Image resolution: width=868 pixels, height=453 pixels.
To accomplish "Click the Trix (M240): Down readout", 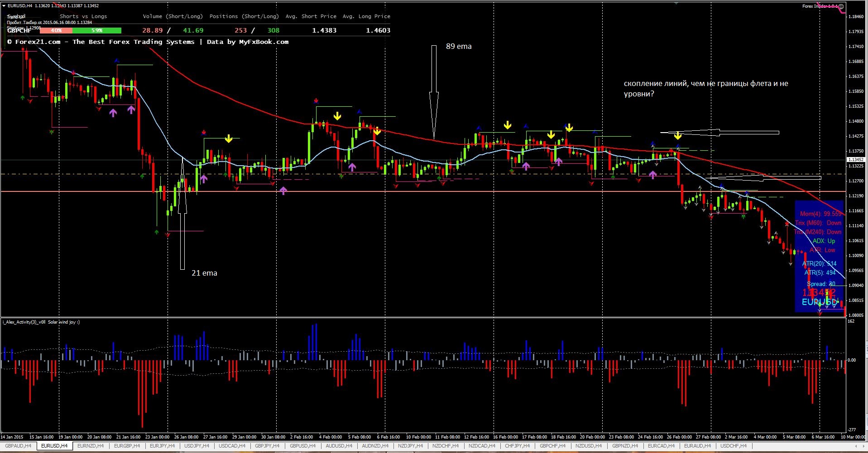I will pos(818,232).
